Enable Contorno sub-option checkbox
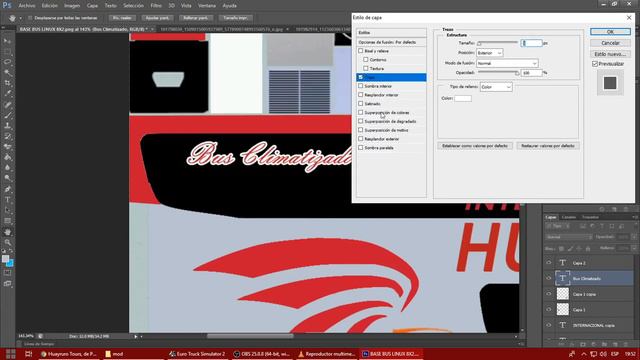The width and height of the screenshot is (640, 360). (x=366, y=60)
